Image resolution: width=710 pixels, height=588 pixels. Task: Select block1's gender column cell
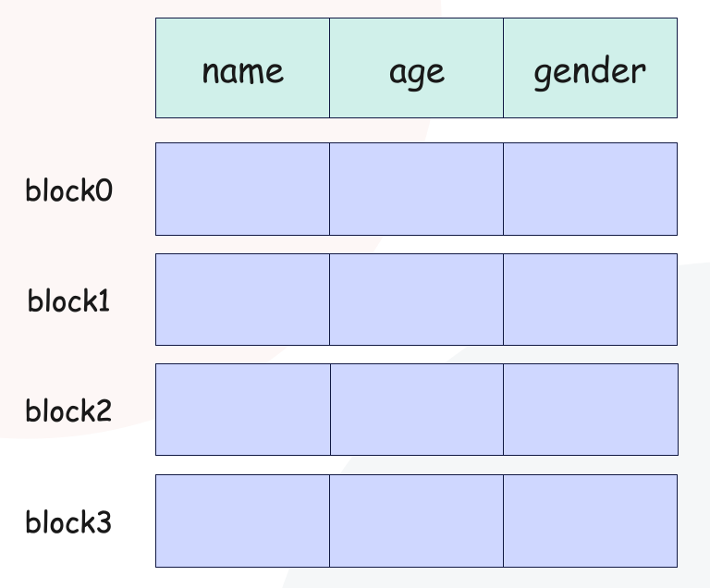[590, 300]
